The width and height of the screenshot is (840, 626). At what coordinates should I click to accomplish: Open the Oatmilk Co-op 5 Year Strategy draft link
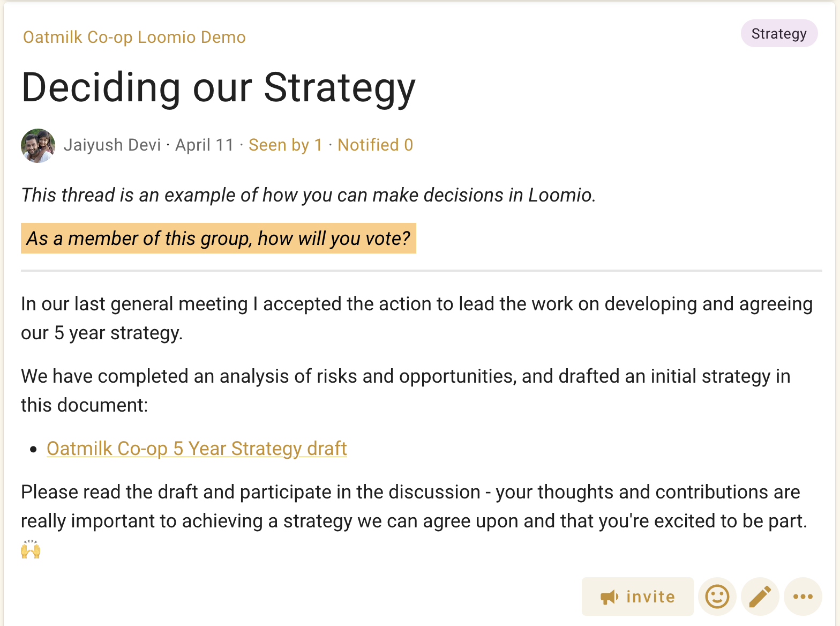[197, 449]
